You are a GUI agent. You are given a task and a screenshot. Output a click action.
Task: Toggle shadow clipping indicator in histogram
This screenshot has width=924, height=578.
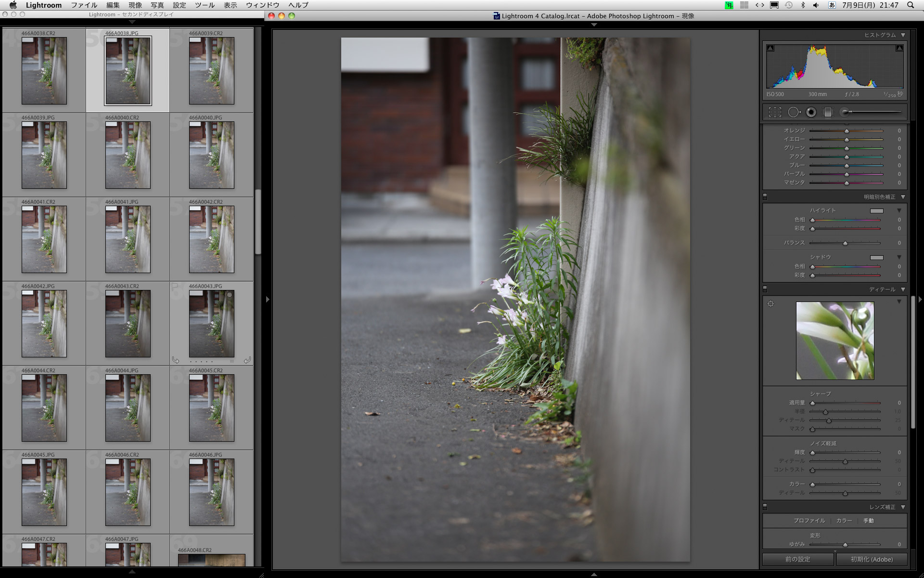tap(770, 48)
